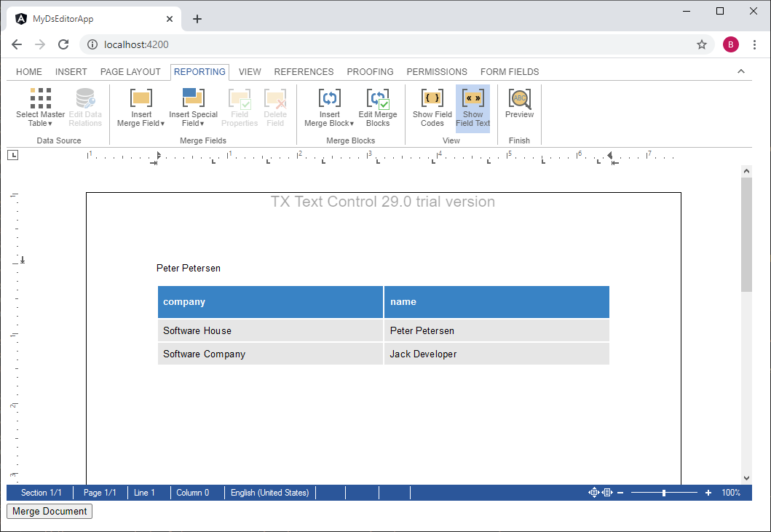The image size is (771, 532).
Task: Open the PERMISSIONS tab
Action: coord(437,72)
